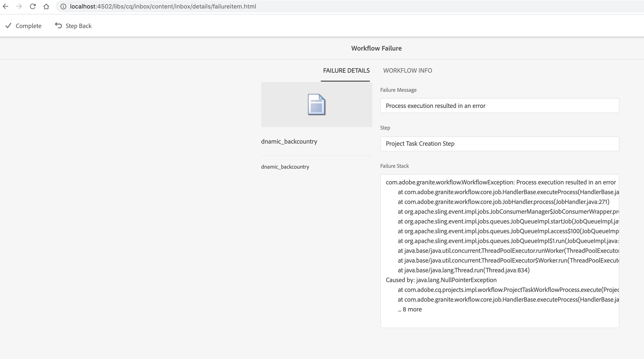
Task: Click the Caused by NullPointerException line
Action: point(441,280)
